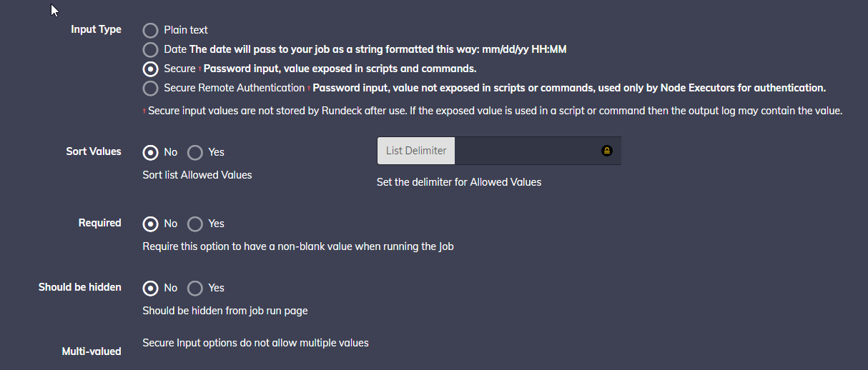Pick Secure Remote Authentication input type
The width and height of the screenshot is (868, 370).
pyautogui.click(x=150, y=89)
